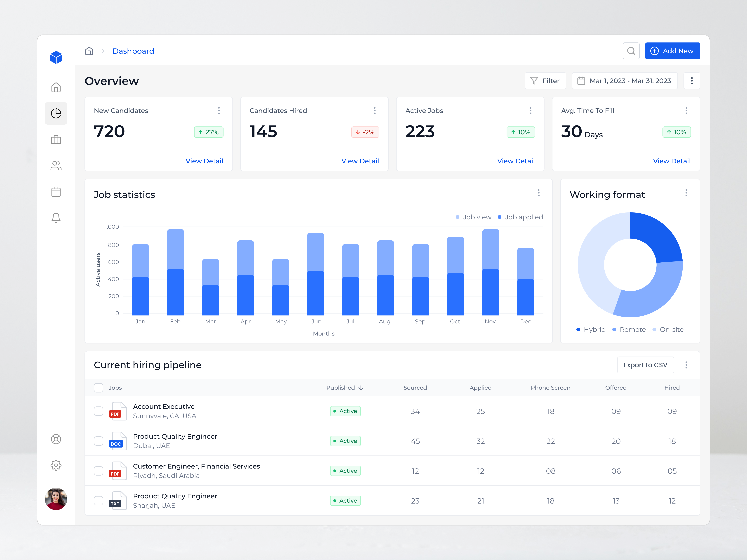The height and width of the screenshot is (560, 747).
Task: Sort by Published using the arrow
Action: (x=361, y=387)
